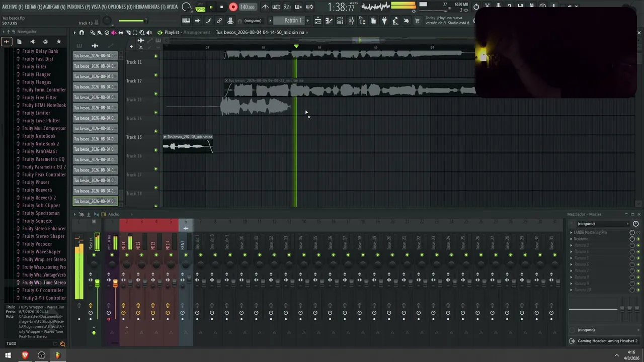Open the Piano Roll view icon

(x=329, y=21)
